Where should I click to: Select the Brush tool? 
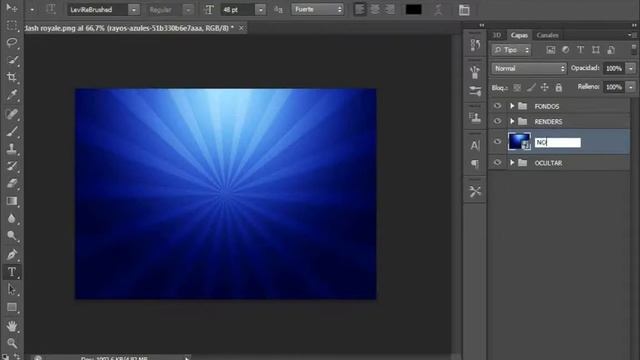coord(12,131)
